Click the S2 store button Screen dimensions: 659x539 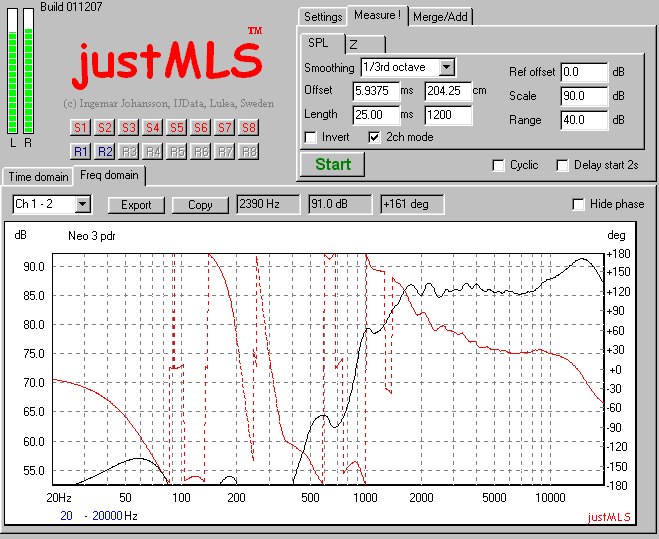point(104,127)
